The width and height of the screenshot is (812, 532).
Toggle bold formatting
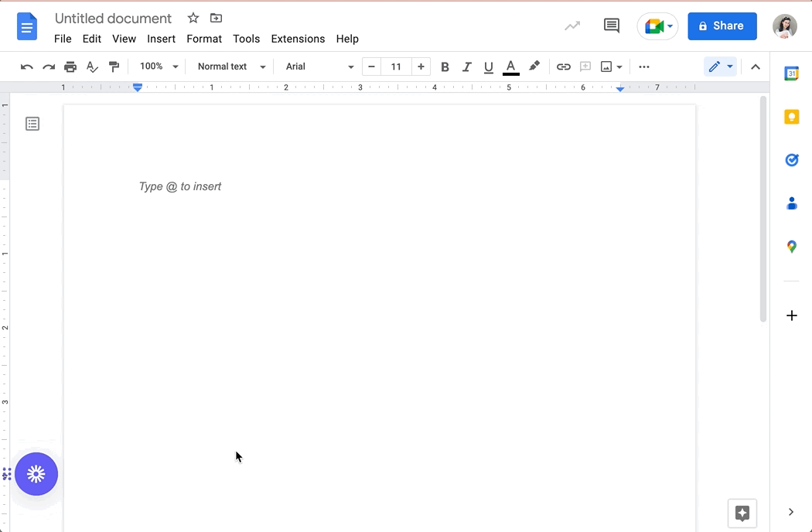[x=445, y=67]
